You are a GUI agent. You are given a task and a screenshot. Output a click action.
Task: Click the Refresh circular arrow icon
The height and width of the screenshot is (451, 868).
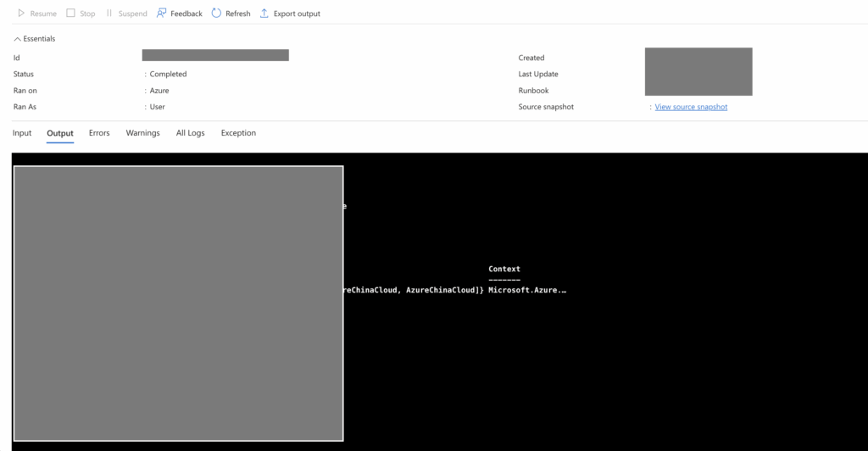pyautogui.click(x=216, y=14)
